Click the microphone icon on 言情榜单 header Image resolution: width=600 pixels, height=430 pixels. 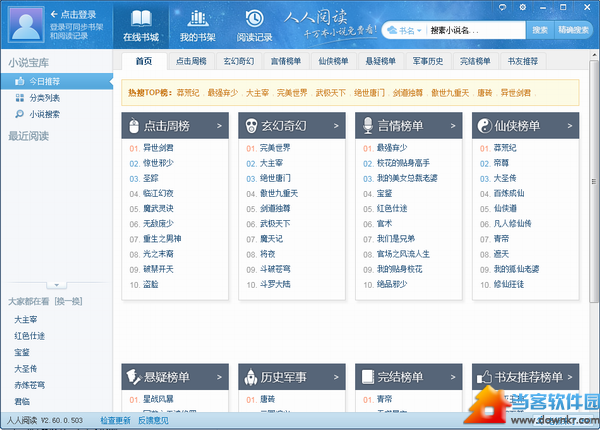click(368, 125)
